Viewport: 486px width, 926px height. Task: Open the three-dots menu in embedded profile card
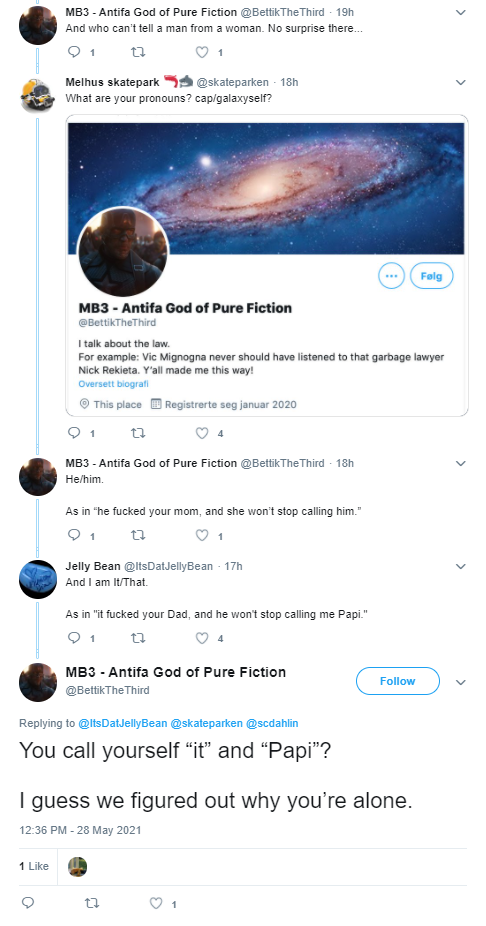tap(391, 276)
